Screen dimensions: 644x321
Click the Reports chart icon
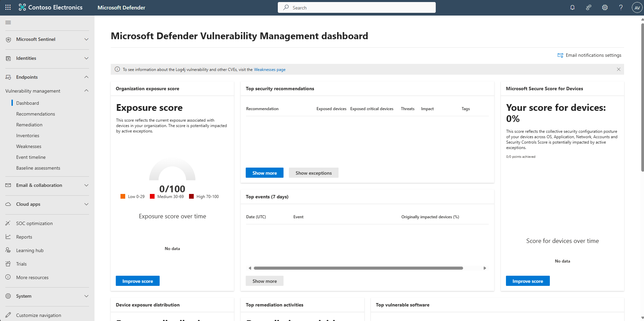coord(8,237)
